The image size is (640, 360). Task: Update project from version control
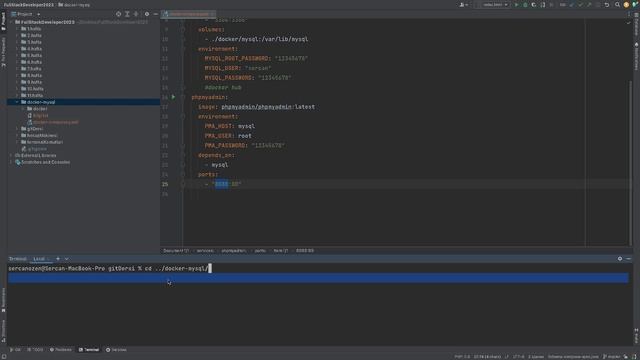(571, 5)
